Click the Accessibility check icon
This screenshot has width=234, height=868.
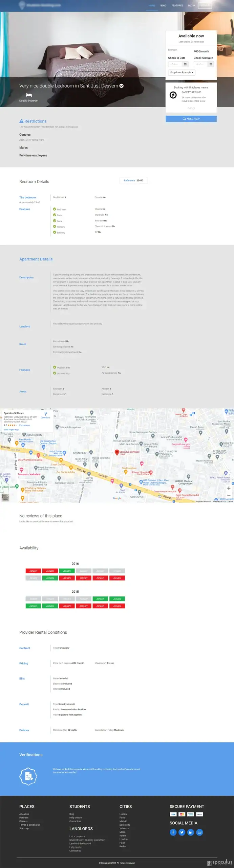[55, 373]
